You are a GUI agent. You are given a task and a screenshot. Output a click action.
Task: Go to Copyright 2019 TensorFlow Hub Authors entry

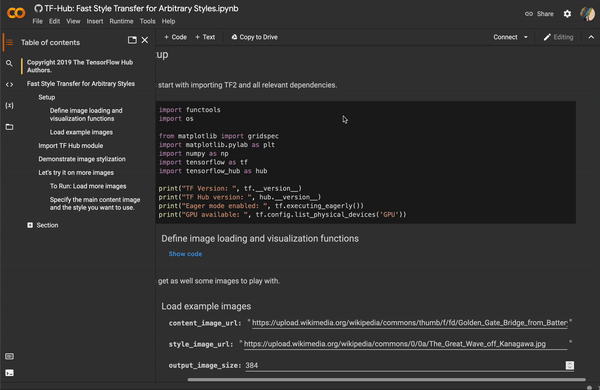(80, 66)
